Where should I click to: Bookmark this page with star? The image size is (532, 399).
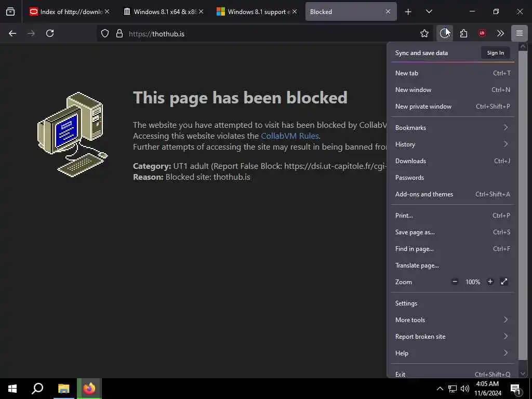tap(424, 33)
